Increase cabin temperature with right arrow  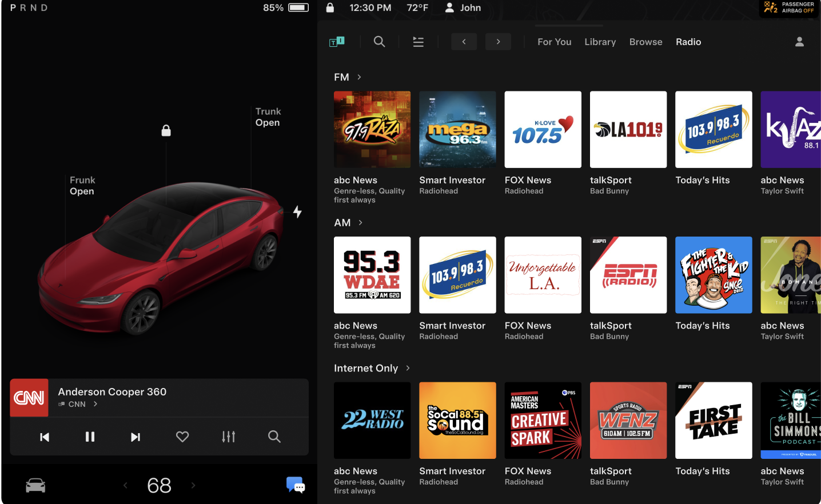193,486
